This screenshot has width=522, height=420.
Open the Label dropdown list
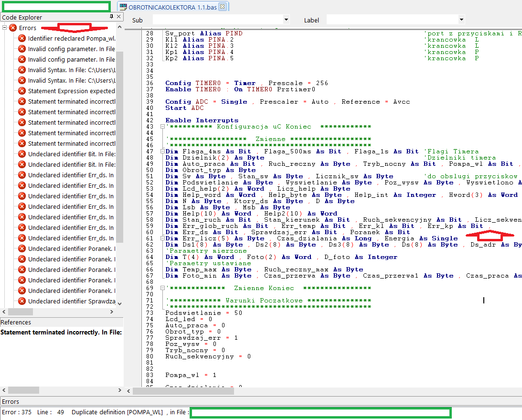461,20
